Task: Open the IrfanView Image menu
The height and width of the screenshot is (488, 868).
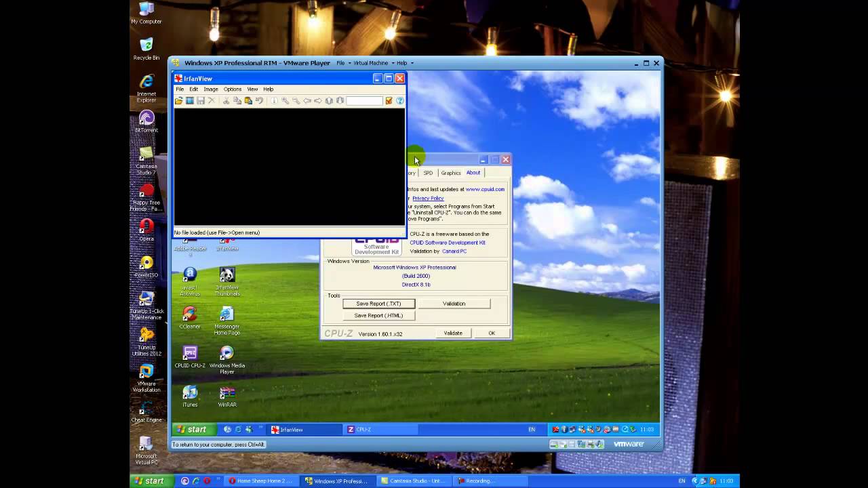Action: (x=211, y=89)
